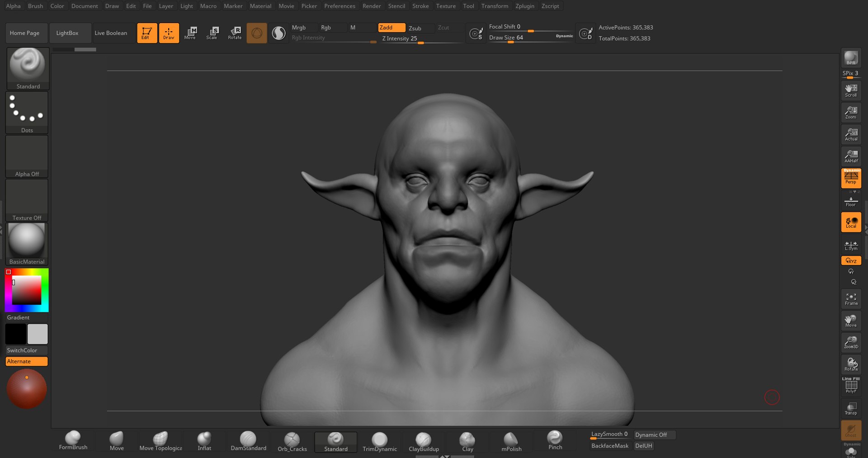Select the Move transform mode icon
Image resolution: width=868 pixels, height=458 pixels.
[190, 33]
